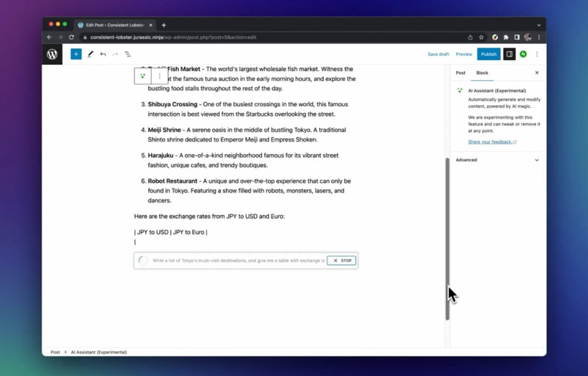
Task: Click the Shibuya Crossing list item
Action: 247,109
